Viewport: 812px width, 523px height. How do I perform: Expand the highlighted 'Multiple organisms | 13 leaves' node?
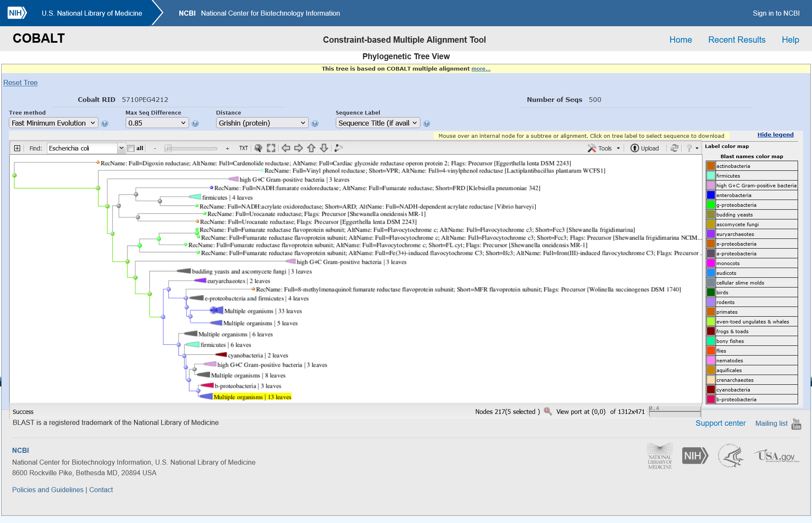click(x=206, y=397)
